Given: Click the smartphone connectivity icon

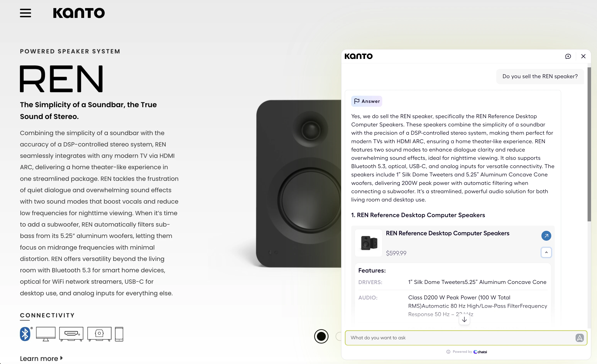Looking at the screenshot, I should point(119,334).
